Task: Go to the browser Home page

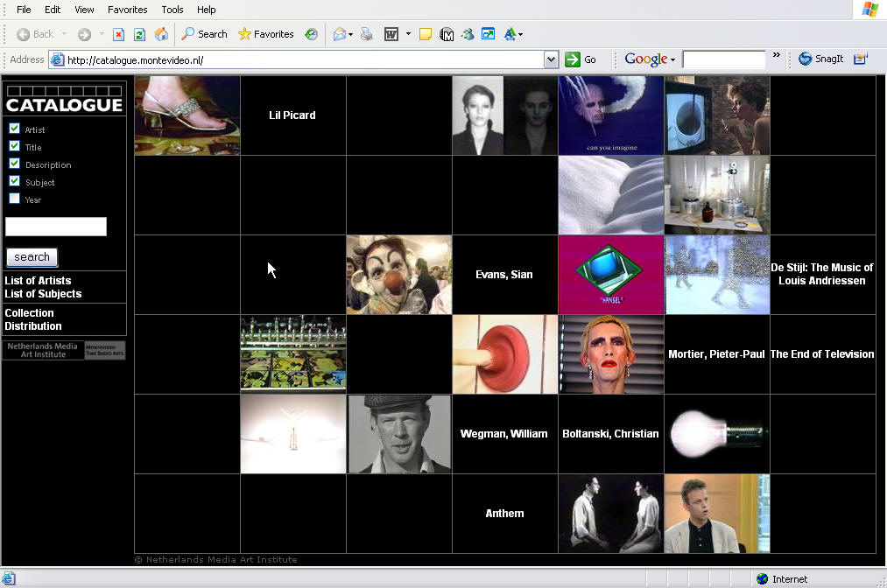Action: (161, 34)
